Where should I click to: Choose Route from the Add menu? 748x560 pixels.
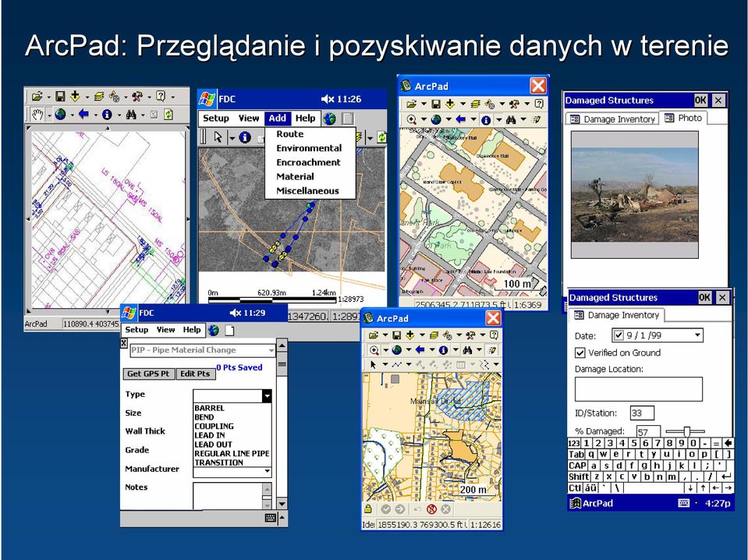pyautogui.click(x=289, y=134)
